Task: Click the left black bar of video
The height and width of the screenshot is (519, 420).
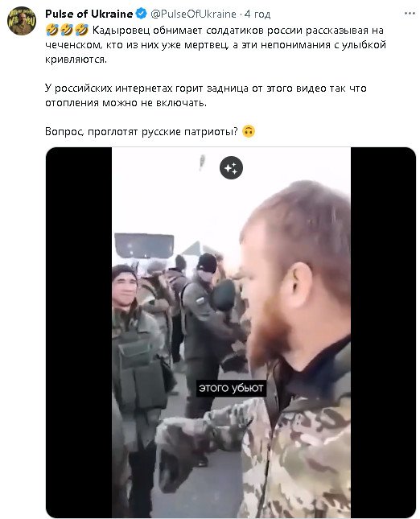Action: tap(79, 332)
